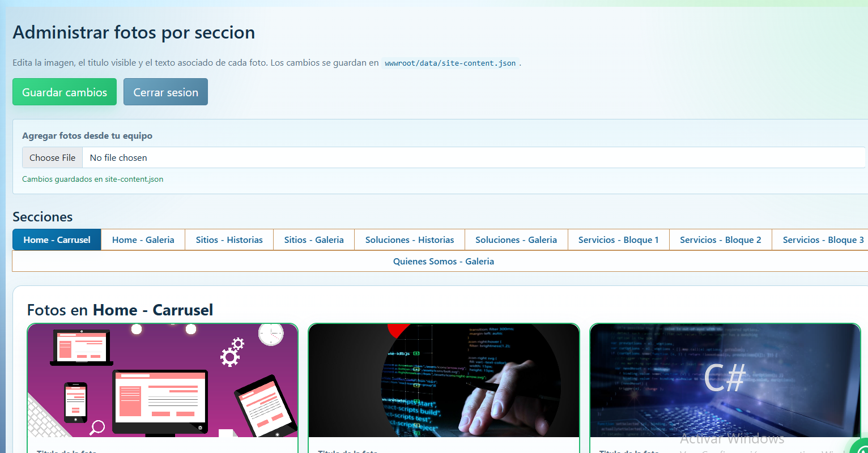Open the Soluciones - Historias tab

(x=409, y=240)
